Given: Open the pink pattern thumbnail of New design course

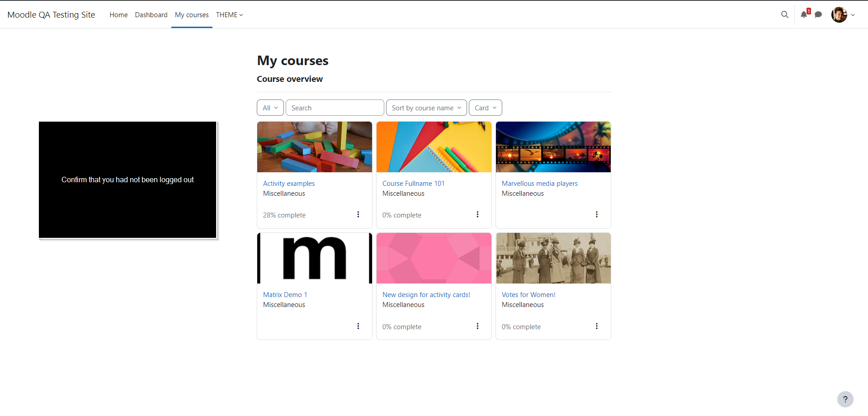Looking at the screenshot, I should pyautogui.click(x=434, y=258).
